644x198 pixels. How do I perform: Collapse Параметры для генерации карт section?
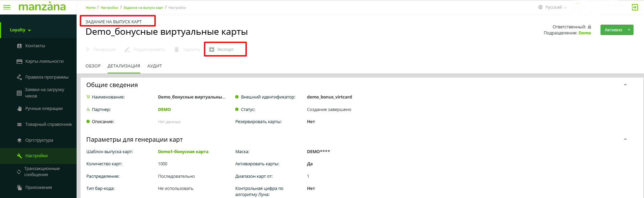[625, 139]
